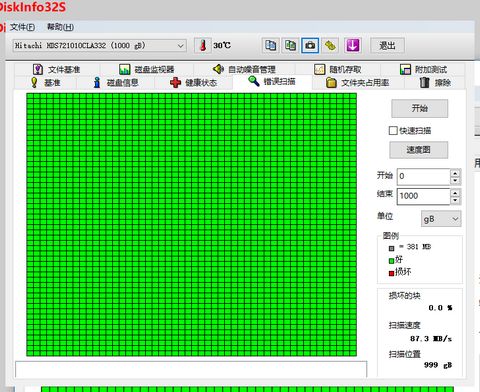
Task: Switch to the 擦除 tab
Action: click(435, 82)
